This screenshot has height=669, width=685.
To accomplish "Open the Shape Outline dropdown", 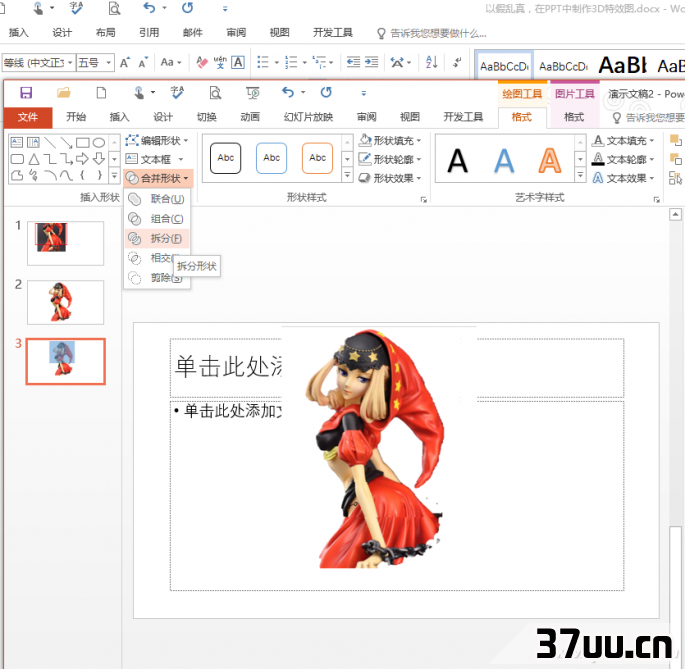I will click(x=390, y=159).
